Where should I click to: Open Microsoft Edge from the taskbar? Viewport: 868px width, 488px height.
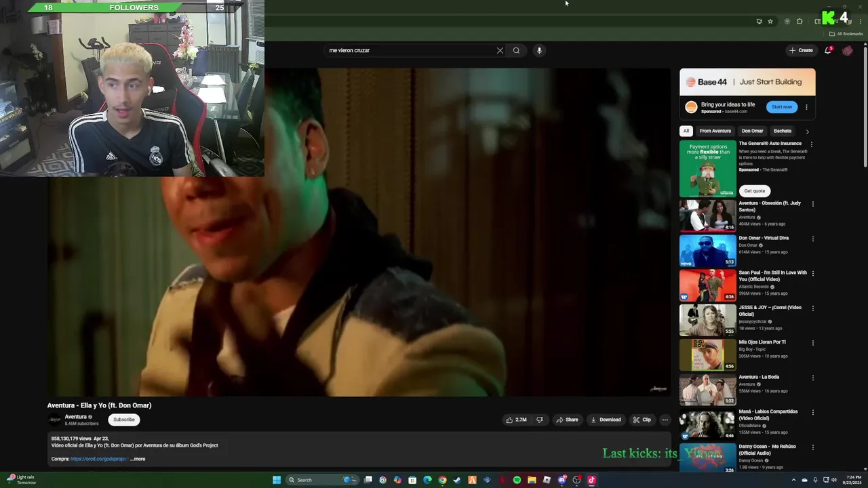point(427,480)
